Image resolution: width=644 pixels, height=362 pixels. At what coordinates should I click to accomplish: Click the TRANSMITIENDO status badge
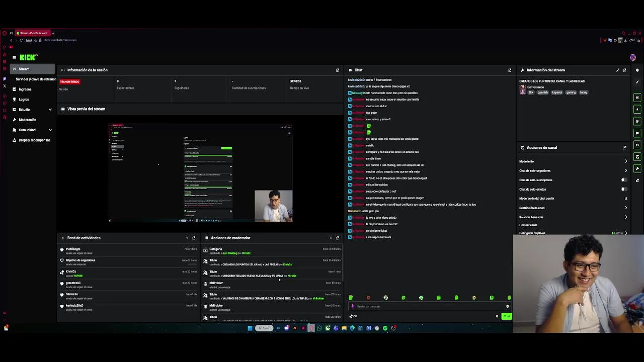point(70,81)
